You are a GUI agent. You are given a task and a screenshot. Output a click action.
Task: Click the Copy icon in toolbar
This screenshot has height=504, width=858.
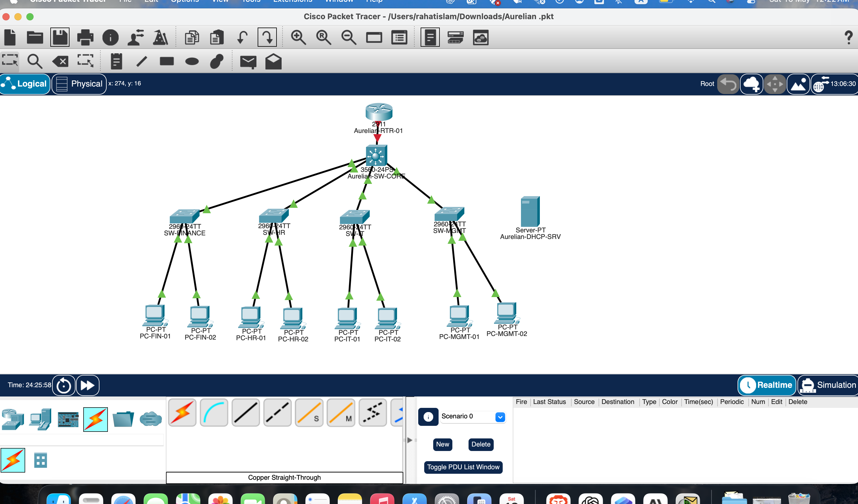click(192, 37)
